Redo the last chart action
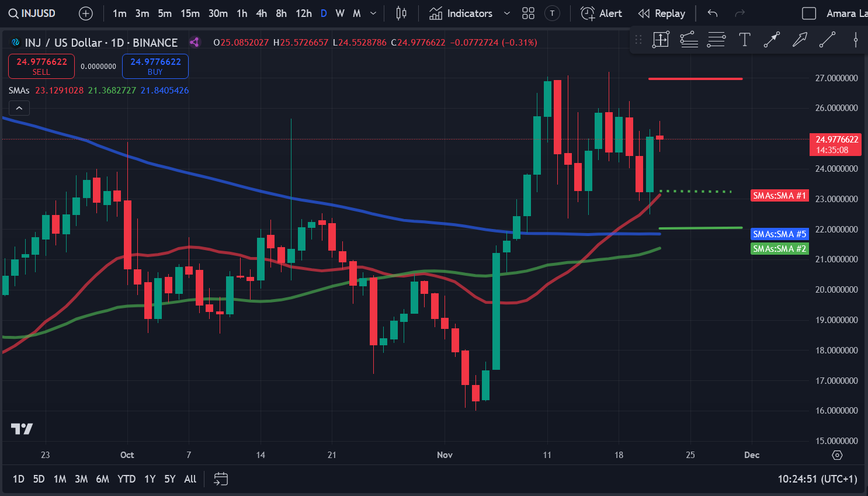 [x=739, y=13]
